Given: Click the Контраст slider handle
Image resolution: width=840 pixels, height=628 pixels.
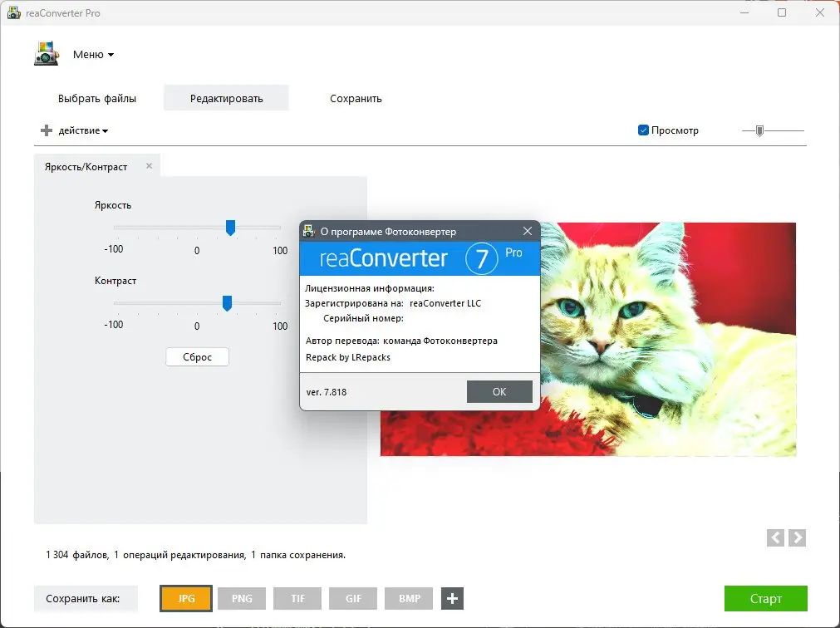Looking at the screenshot, I should click(227, 303).
